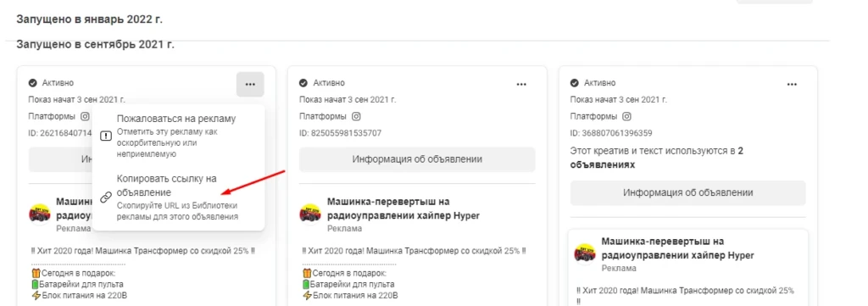868x306 pixels.
Task: Click Instagram platform icon on ad 825055981535707
Action: 357,117
